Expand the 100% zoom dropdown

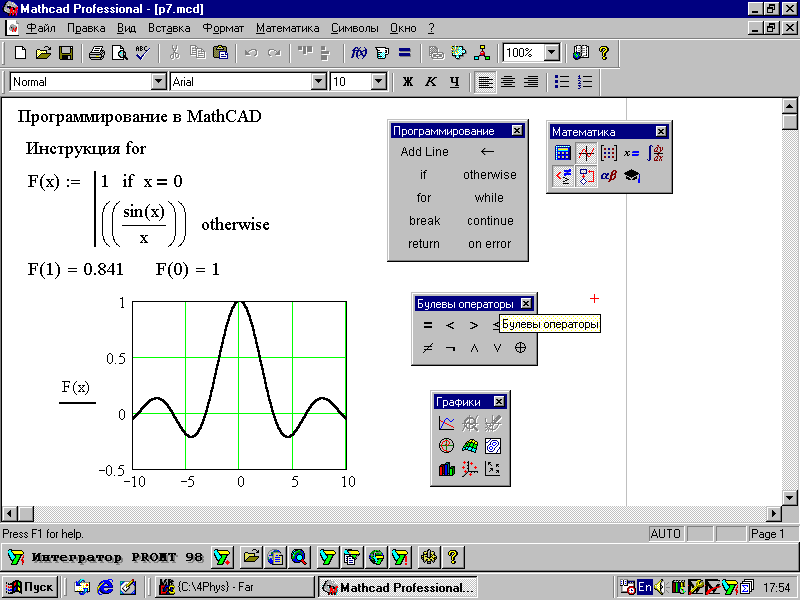[x=552, y=53]
